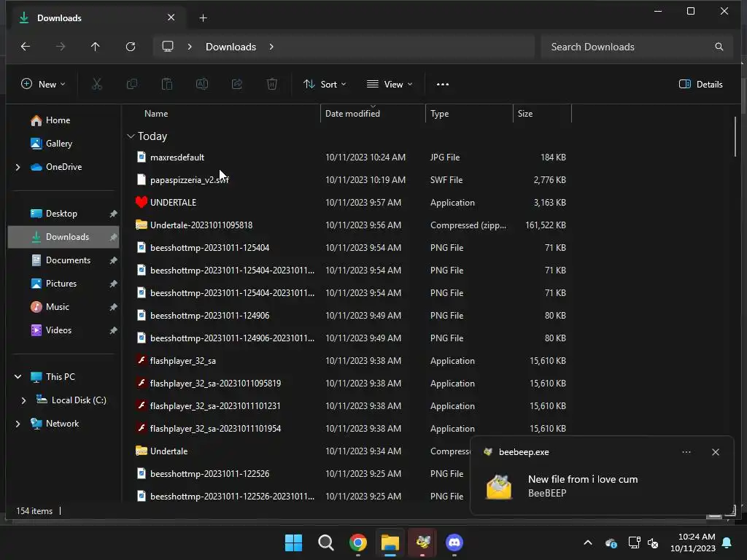Open the Sort dropdown
Viewport: 747px width, 560px height.
tap(325, 85)
